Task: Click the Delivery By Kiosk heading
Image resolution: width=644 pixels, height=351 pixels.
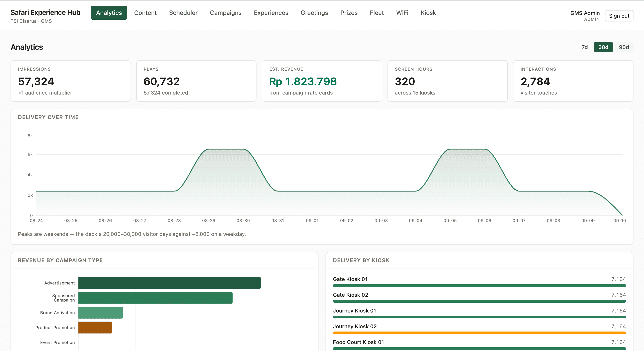Action: (361, 260)
